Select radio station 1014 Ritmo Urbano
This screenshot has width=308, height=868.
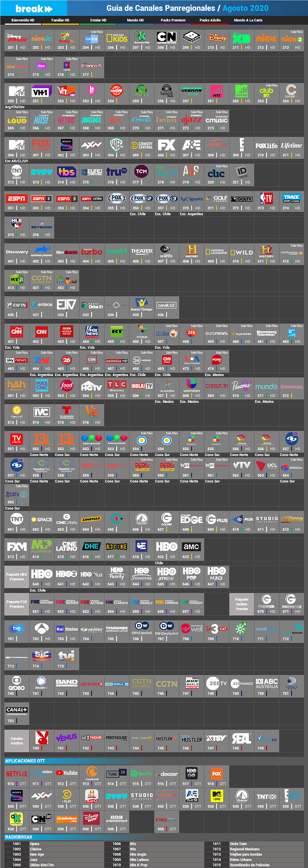click(x=254, y=860)
